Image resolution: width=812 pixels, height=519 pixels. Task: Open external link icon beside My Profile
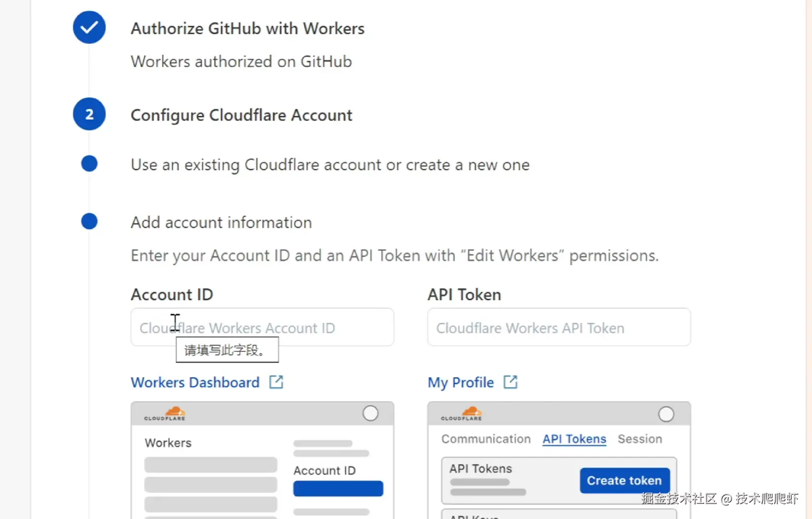coord(511,382)
